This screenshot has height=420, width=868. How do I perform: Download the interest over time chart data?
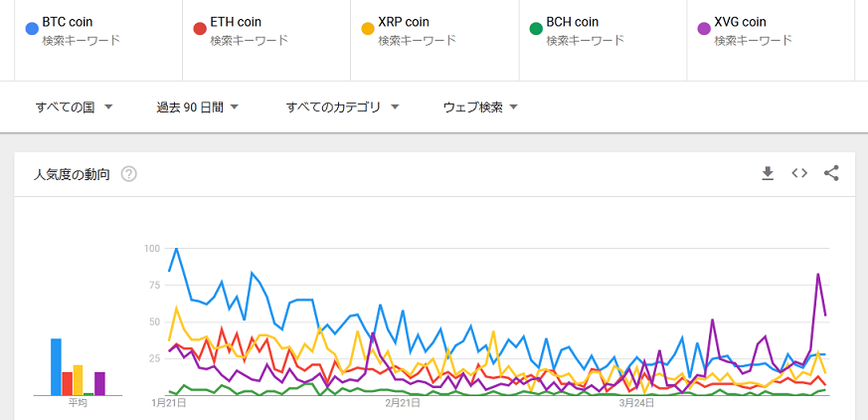[x=768, y=174]
